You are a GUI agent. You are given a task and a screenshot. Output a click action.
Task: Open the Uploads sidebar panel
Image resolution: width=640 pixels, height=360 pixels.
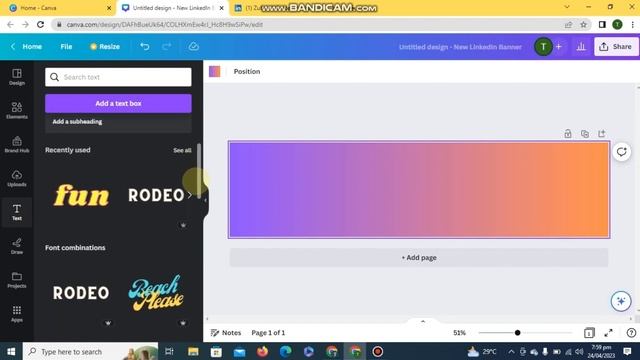(x=17, y=178)
